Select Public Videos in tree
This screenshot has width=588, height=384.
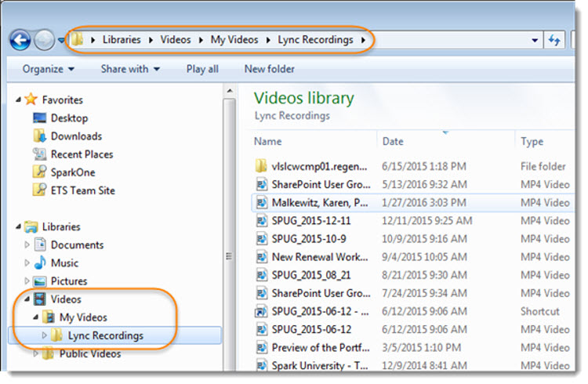click(90, 353)
